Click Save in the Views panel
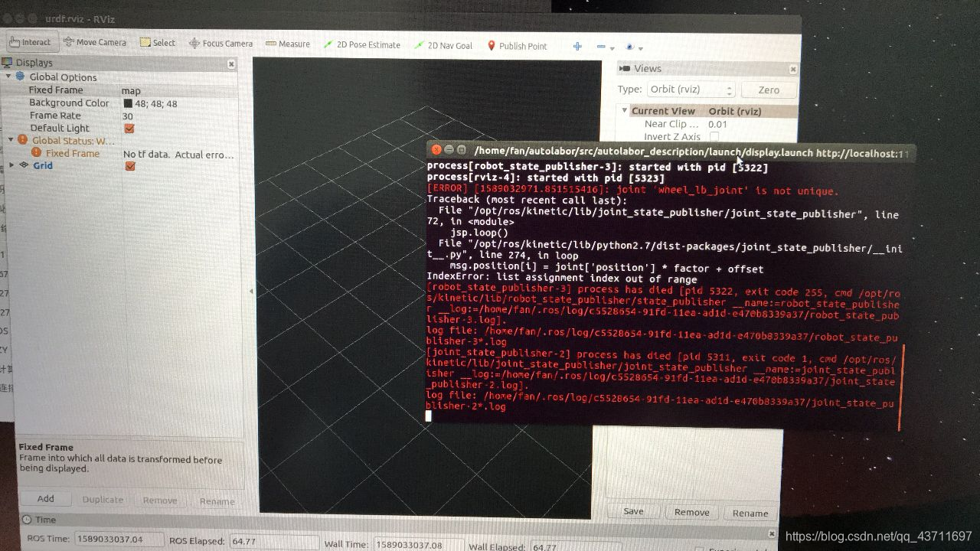The width and height of the screenshot is (980, 551). pyautogui.click(x=633, y=511)
